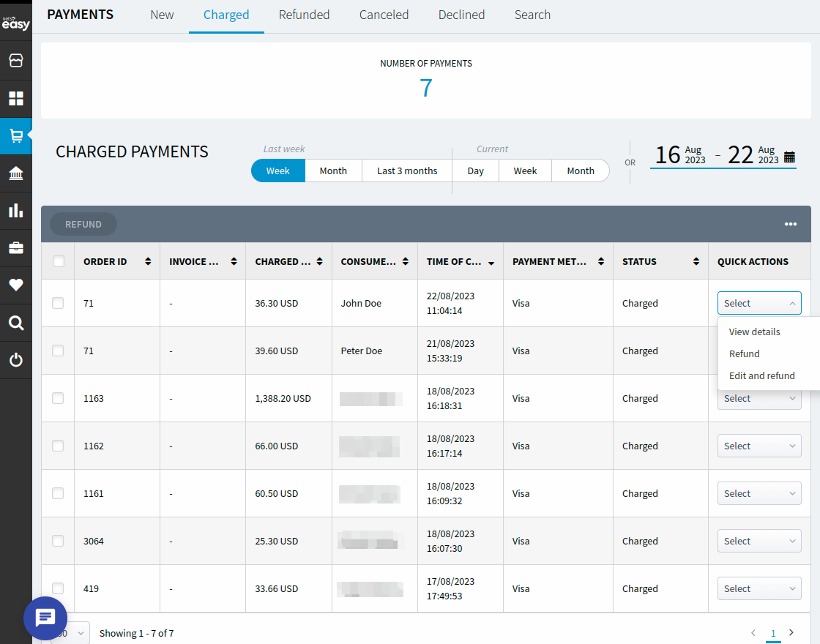Check the order 419 row checkbox
This screenshot has width=820, height=644.
[x=58, y=588]
